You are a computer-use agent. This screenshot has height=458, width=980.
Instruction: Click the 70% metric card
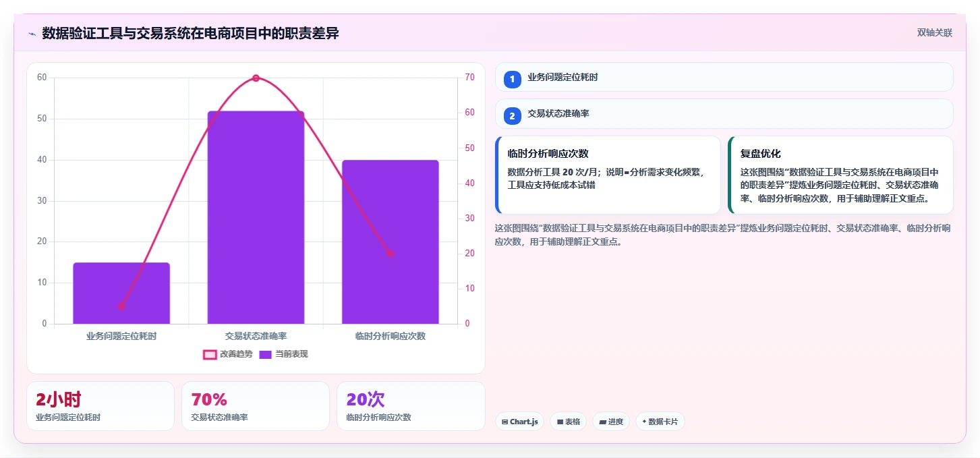pos(256,406)
